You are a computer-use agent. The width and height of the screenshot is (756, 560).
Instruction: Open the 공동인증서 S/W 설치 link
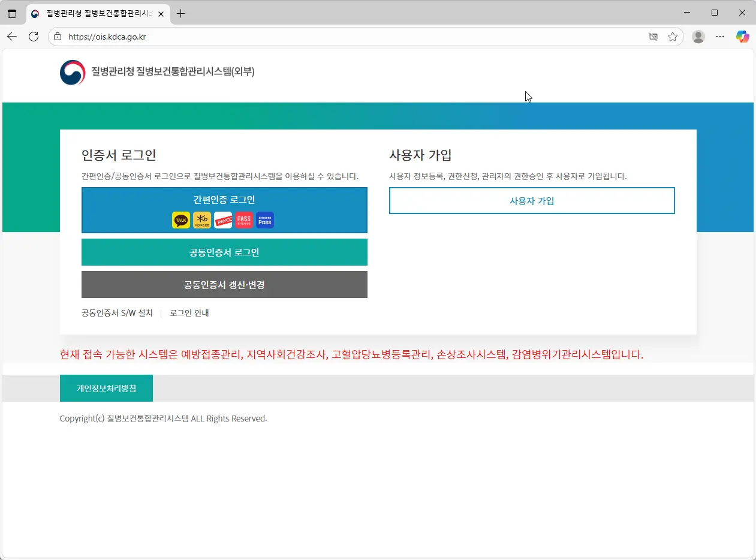coord(117,313)
